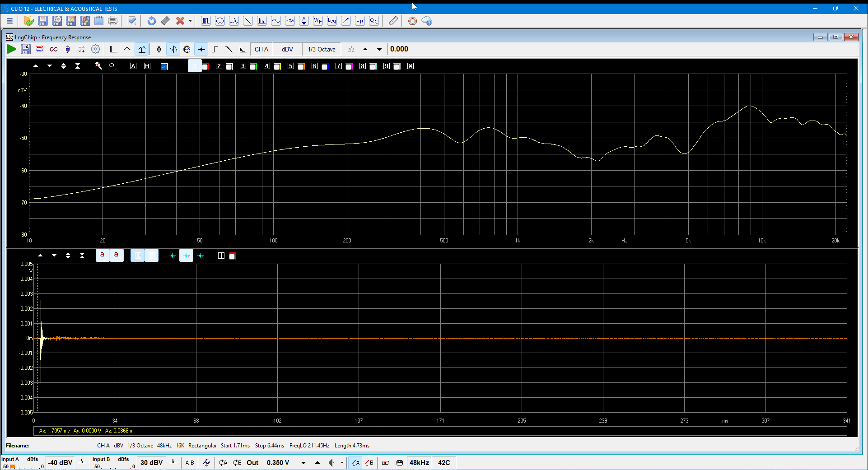868x470 pixels.
Task: Toggle the blue checked curve visibility box
Action: click(164, 66)
